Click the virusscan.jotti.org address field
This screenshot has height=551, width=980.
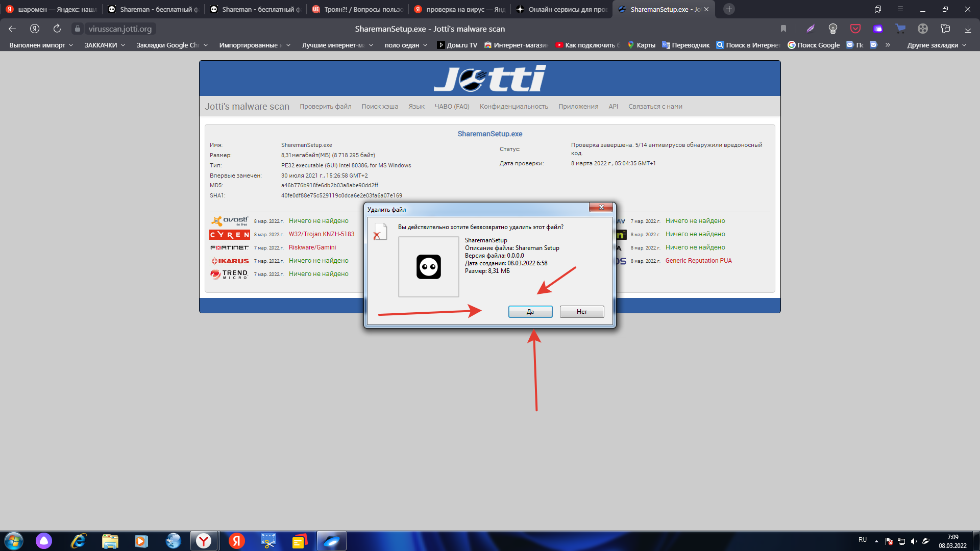(120, 29)
